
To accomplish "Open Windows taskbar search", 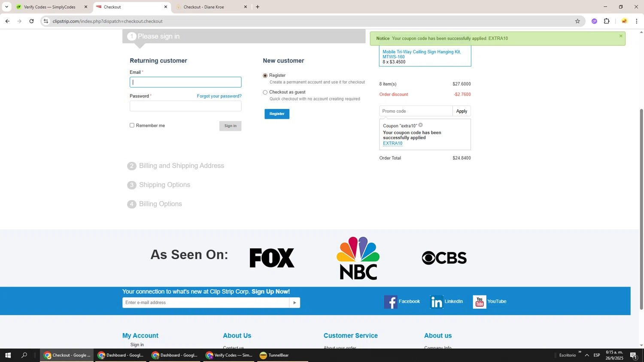I will click(24, 355).
